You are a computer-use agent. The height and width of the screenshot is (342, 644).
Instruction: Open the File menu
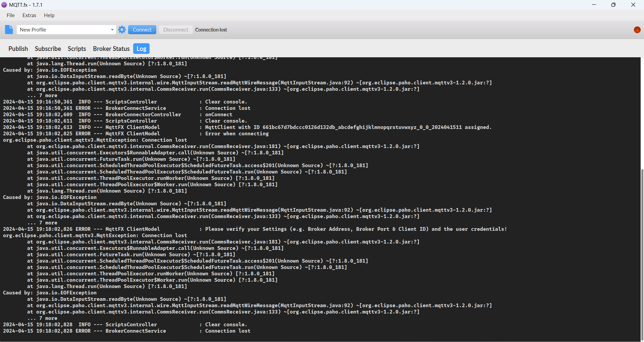[11, 15]
